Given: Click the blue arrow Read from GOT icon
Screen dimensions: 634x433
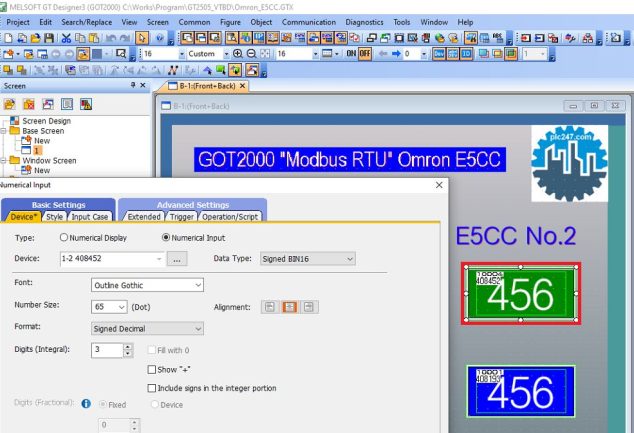Looking at the screenshot, I should pos(539,38).
